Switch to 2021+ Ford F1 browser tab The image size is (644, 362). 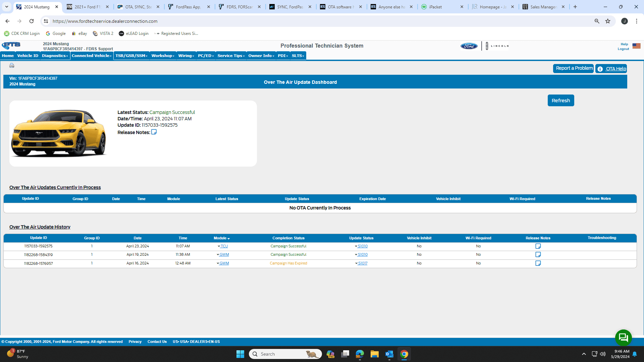[x=88, y=7]
